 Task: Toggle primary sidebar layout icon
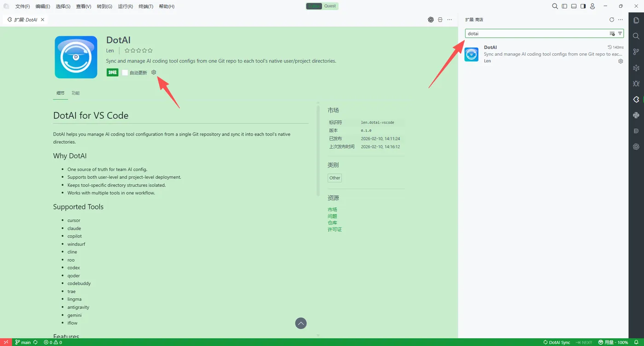pyautogui.click(x=564, y=6)
